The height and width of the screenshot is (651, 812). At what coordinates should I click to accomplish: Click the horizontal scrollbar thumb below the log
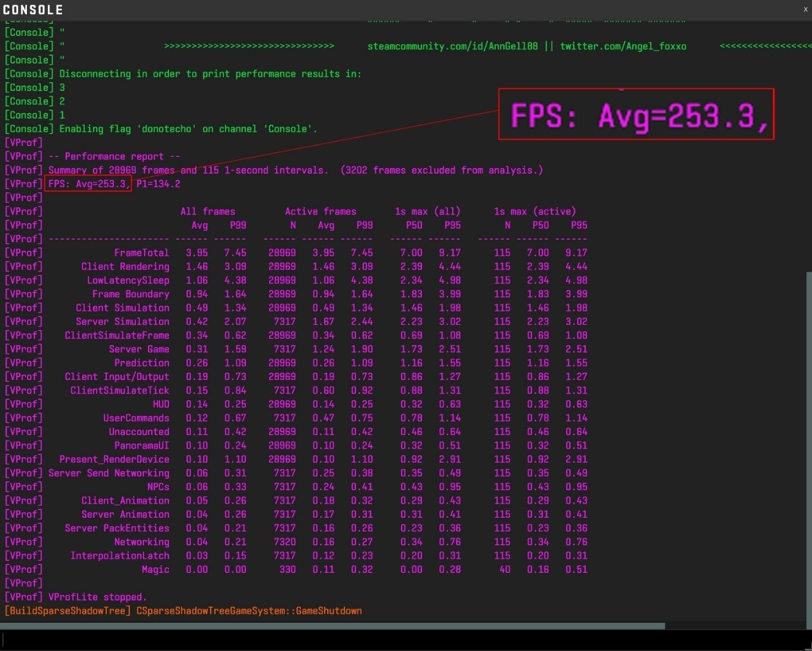[x=332, y=625]
